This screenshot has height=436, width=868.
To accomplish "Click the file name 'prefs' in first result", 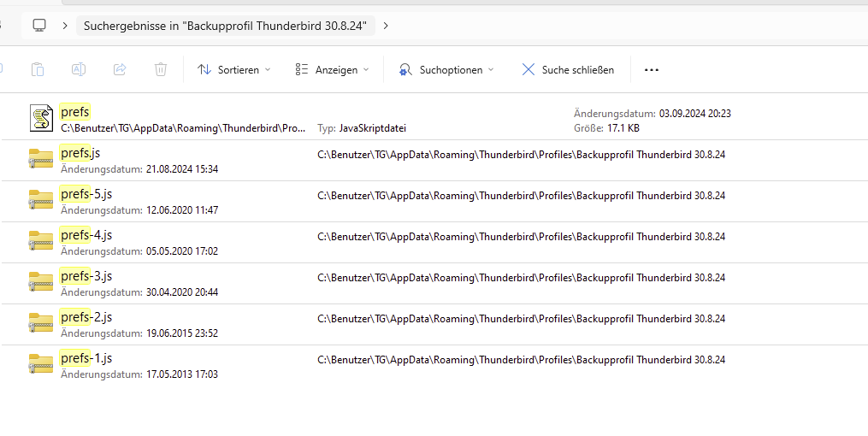I will click(74, 112).
